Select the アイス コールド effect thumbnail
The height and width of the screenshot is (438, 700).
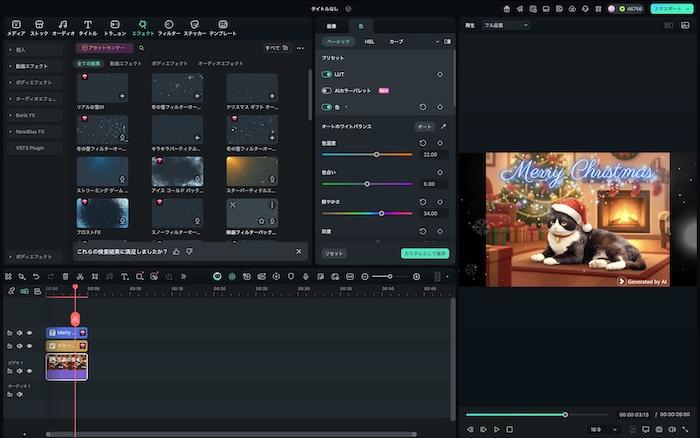(177, 170)
